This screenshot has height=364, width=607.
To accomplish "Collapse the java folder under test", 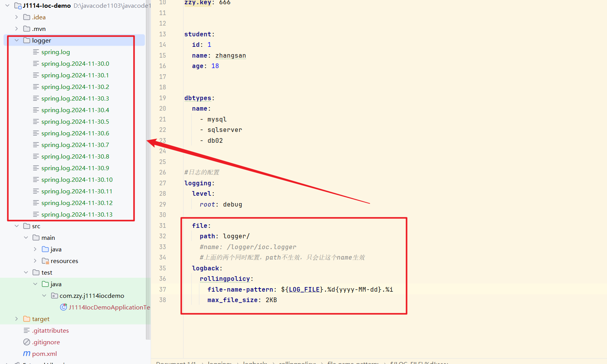I will point(35,284).
